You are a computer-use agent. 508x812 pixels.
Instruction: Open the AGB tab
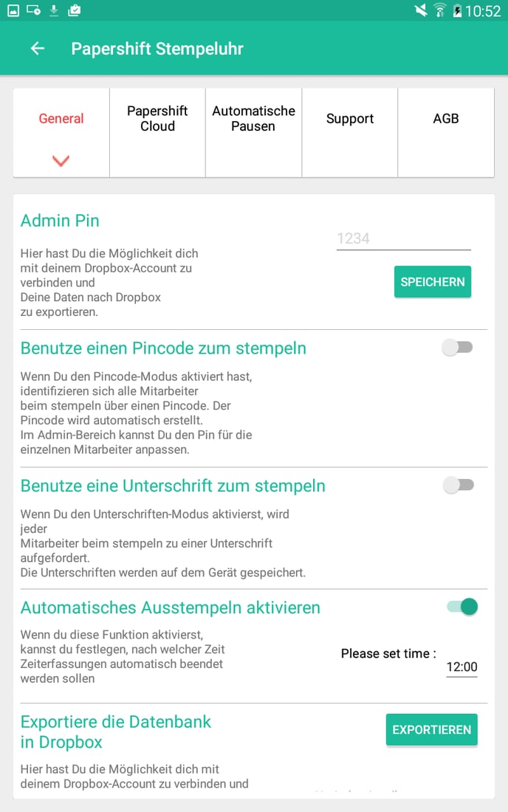446,119
